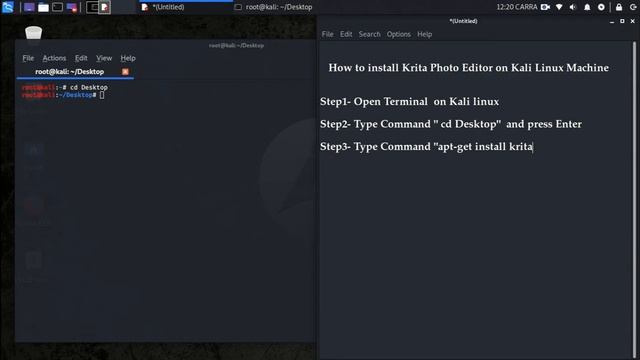The height and width of the screenshot is (360, 640).
Task: Open the text editor Help menu
Action: pyautogui.click(x=424, y=34)
